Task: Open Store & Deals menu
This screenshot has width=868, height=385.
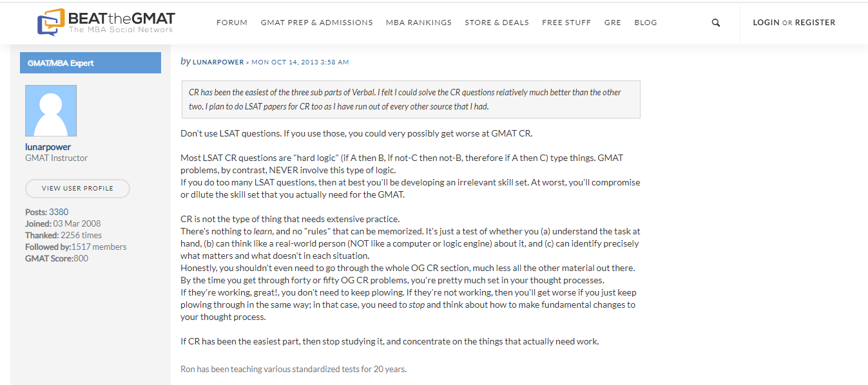Action: (497, 23)
